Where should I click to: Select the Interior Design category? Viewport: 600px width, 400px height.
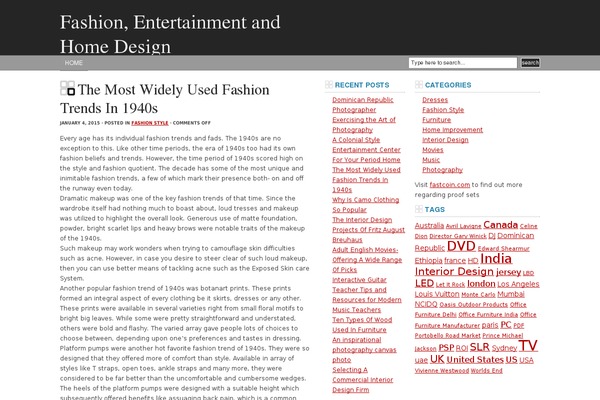(x=445, y=139)
